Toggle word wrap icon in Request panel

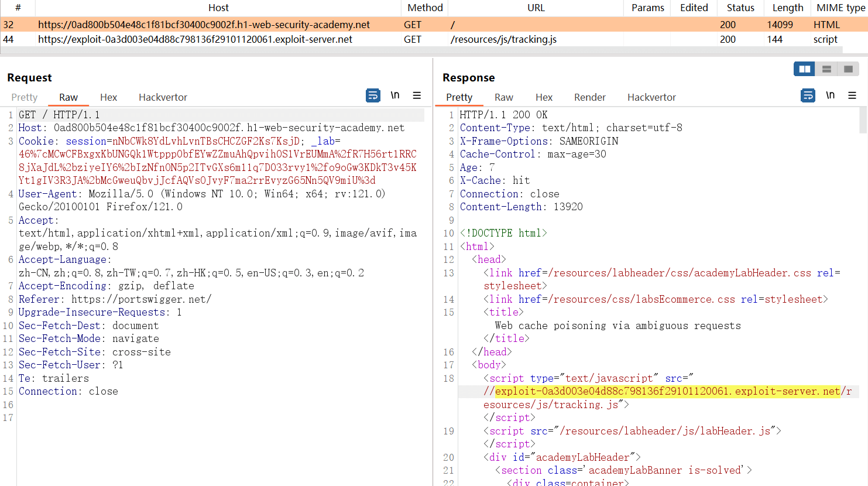pos(373,95)
